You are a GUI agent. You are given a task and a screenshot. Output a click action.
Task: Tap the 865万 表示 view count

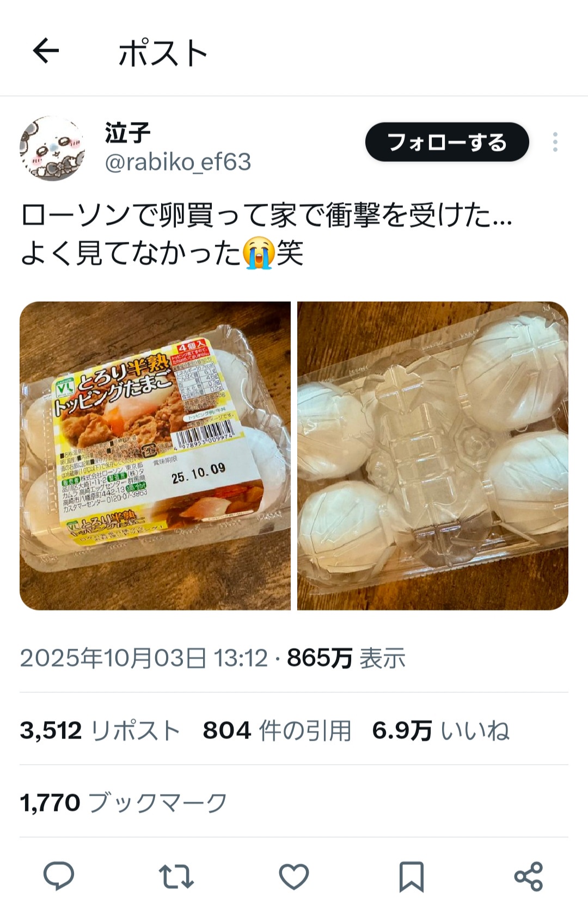point(346,658)
